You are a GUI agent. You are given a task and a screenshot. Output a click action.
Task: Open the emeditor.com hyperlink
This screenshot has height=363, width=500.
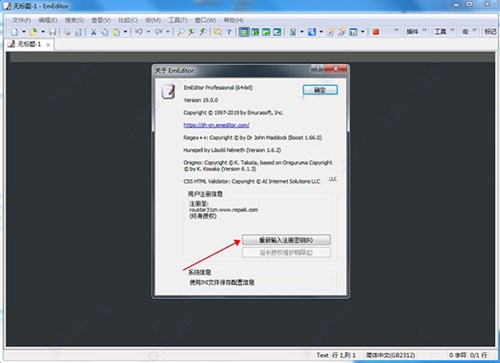[x=216, y=125]
